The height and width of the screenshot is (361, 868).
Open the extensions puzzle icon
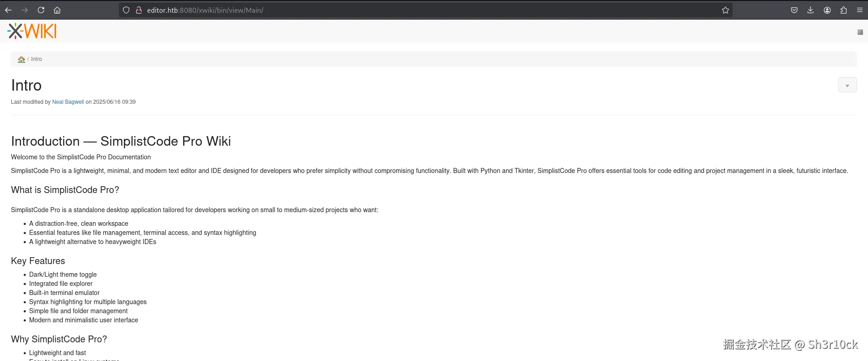[843, 10]
